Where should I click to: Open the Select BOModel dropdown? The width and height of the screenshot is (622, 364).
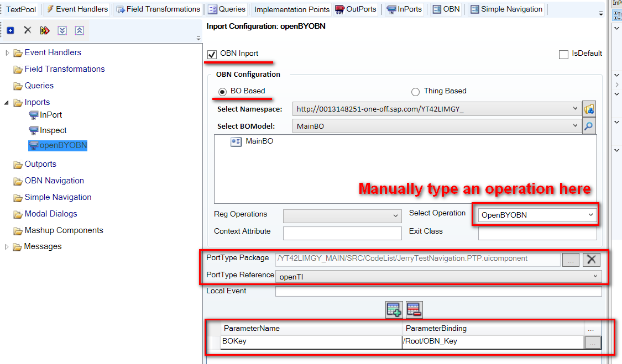pos(575,126)
